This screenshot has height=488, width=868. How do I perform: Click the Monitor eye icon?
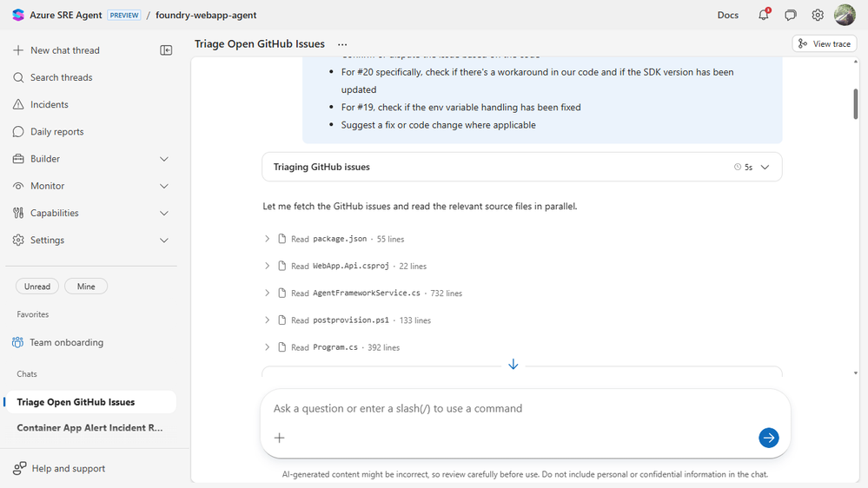click(18, 186)
